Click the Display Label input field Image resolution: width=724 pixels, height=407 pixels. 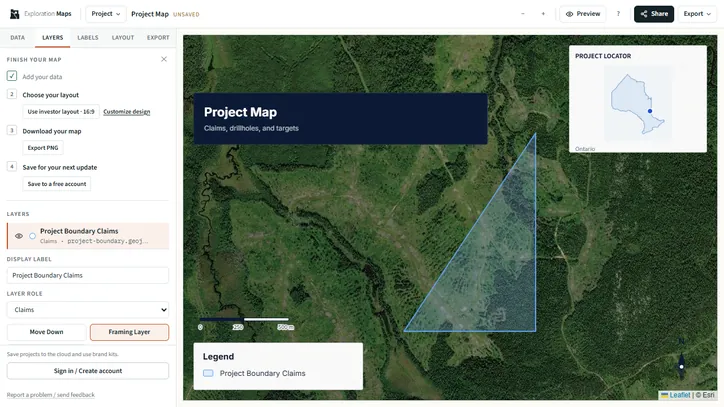point(88,275)
